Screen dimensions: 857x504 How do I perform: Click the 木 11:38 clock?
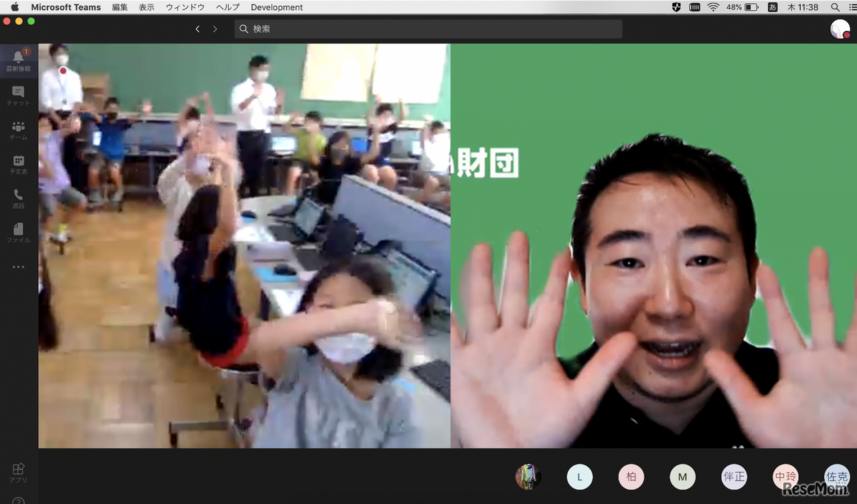(803, 7)
